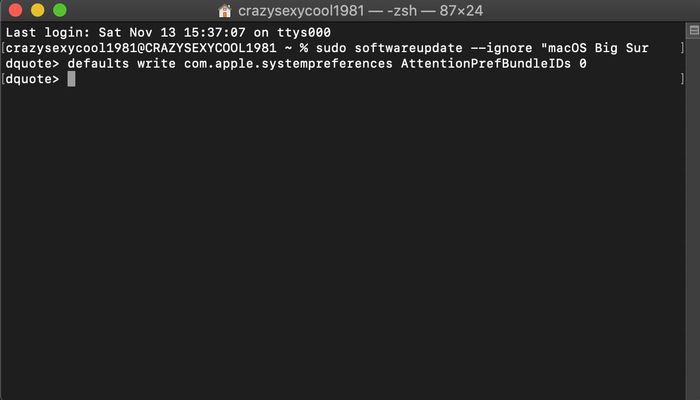Close the Terminal window with red button

[16, 10]
